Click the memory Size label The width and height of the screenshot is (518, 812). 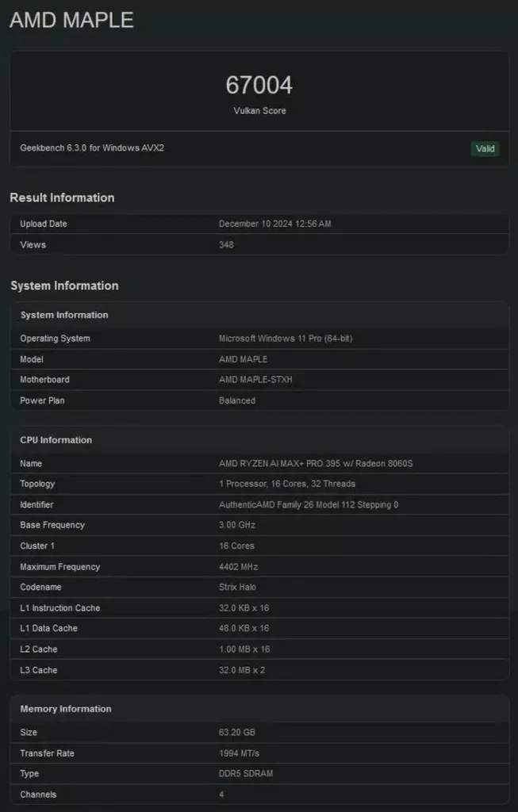point(29,732)
